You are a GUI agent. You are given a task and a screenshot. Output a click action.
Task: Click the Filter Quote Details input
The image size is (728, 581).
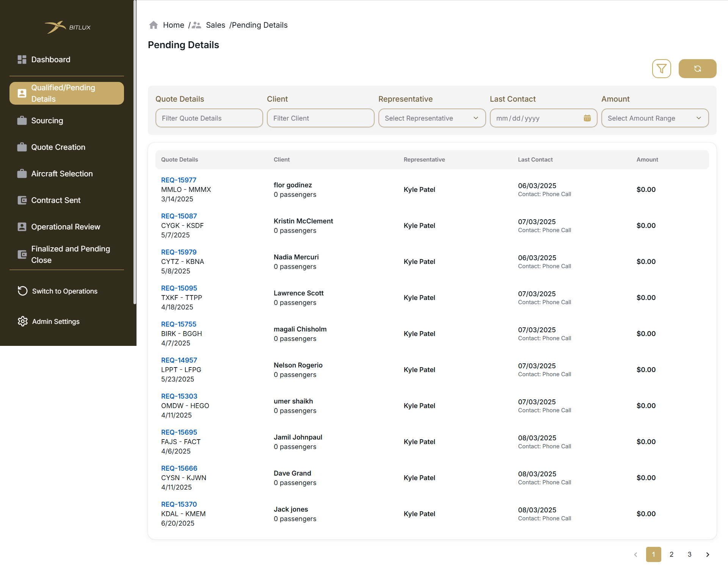pyautogui.click(x=209, y=118)
